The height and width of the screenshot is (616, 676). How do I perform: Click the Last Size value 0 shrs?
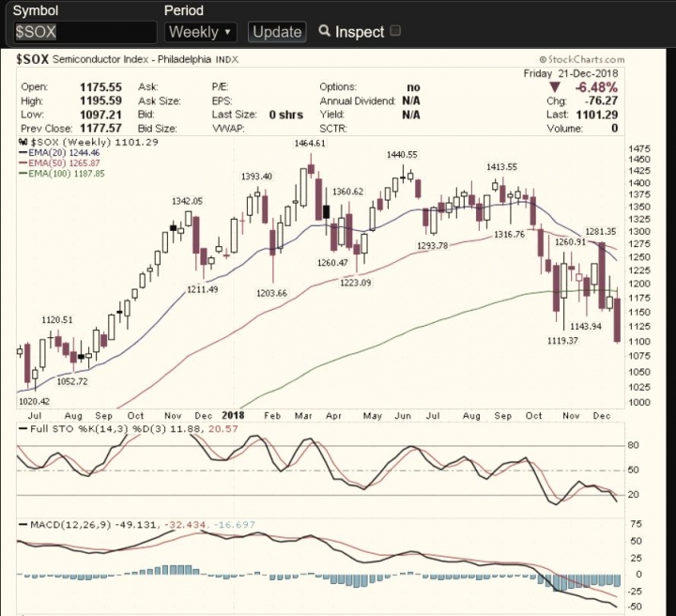[286, 115]
